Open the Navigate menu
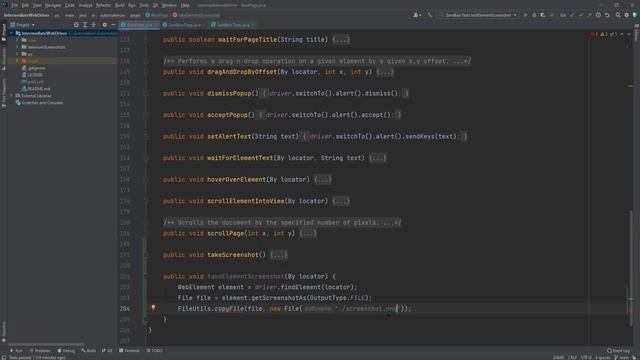The width and height of the screenshot is (640, 360). pos(53,5)
